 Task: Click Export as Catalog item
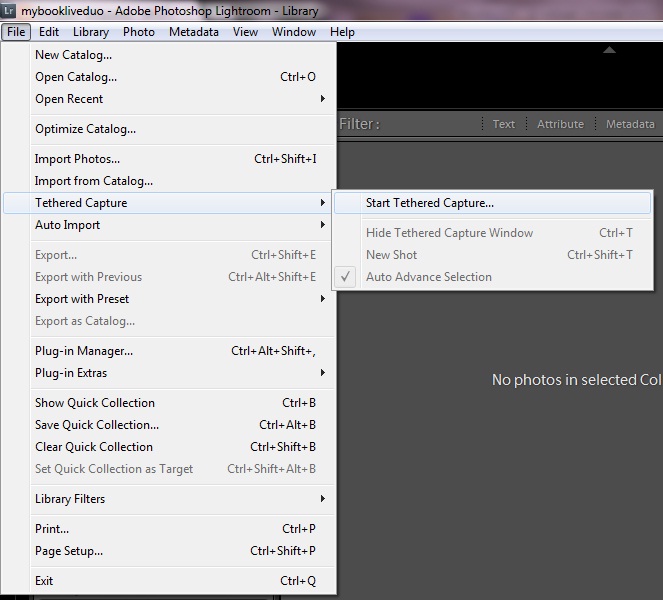[169, 321]
